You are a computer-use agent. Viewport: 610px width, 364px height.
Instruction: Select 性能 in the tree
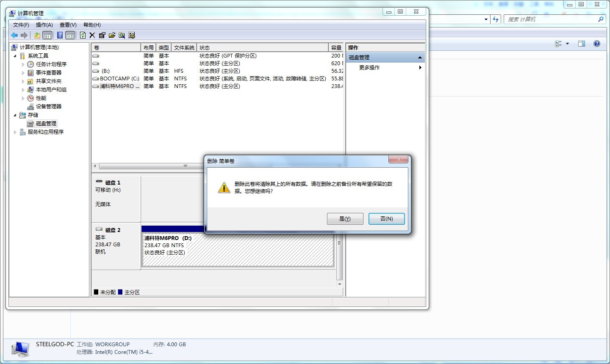pyautogui.click(x=41, y=98)
